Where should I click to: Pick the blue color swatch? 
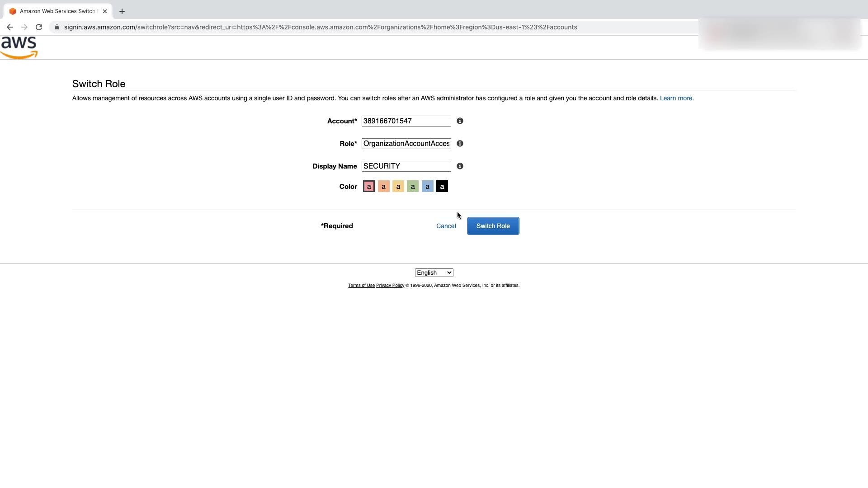click(427, 187)
